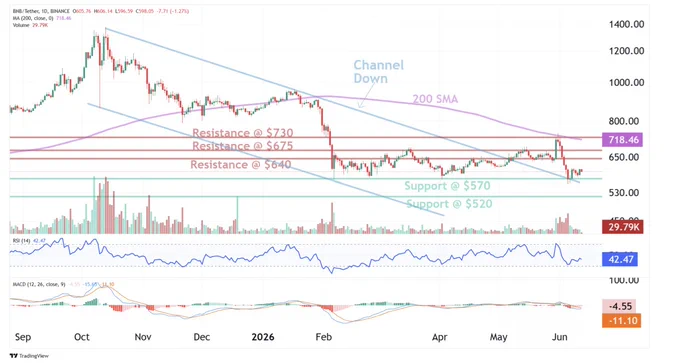Select the Resistance @ $640 label
Screen dimensions: 680x363
[241, 165]
